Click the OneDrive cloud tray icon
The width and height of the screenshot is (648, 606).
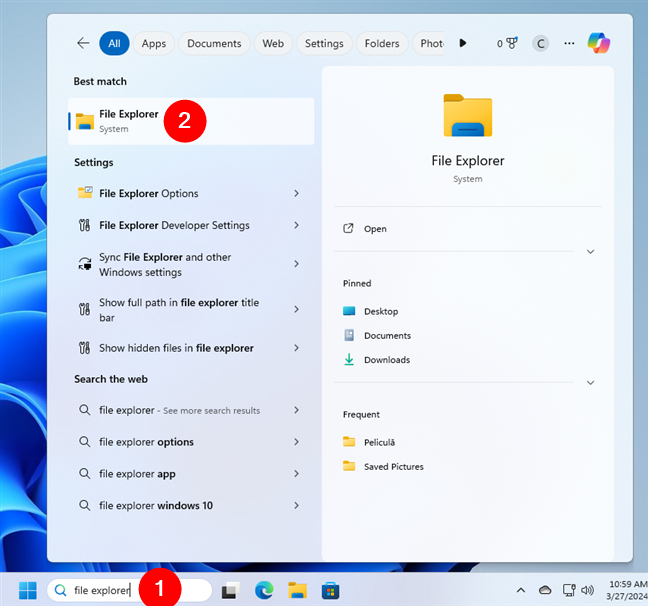[x=545, y=590]
